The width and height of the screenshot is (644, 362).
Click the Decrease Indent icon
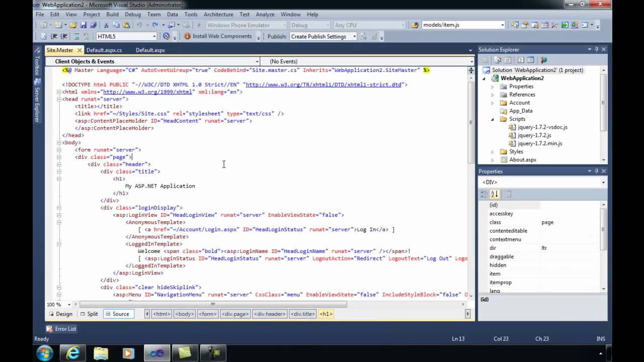point(54,36)
